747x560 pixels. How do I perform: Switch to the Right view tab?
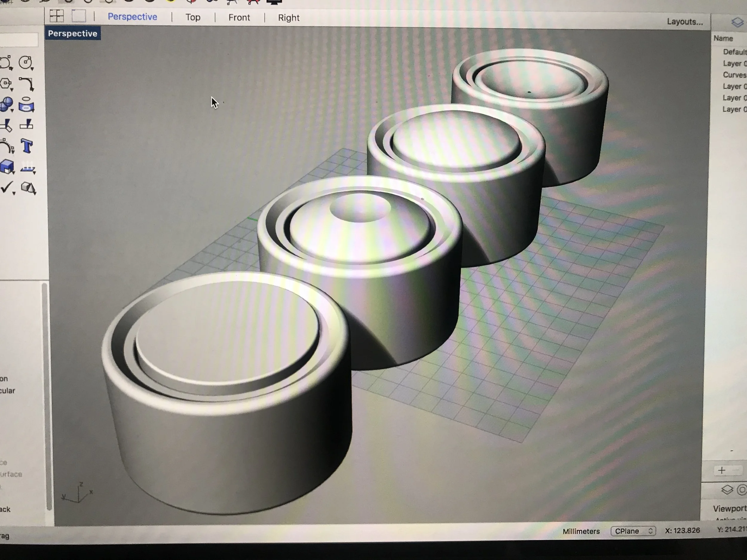289,18
